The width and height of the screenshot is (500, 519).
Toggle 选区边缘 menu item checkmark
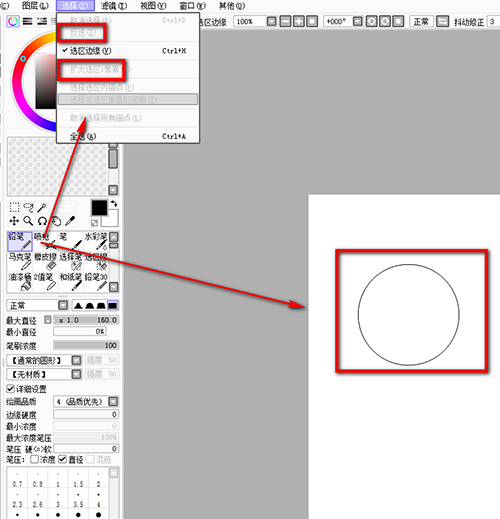tap(128, 51)
